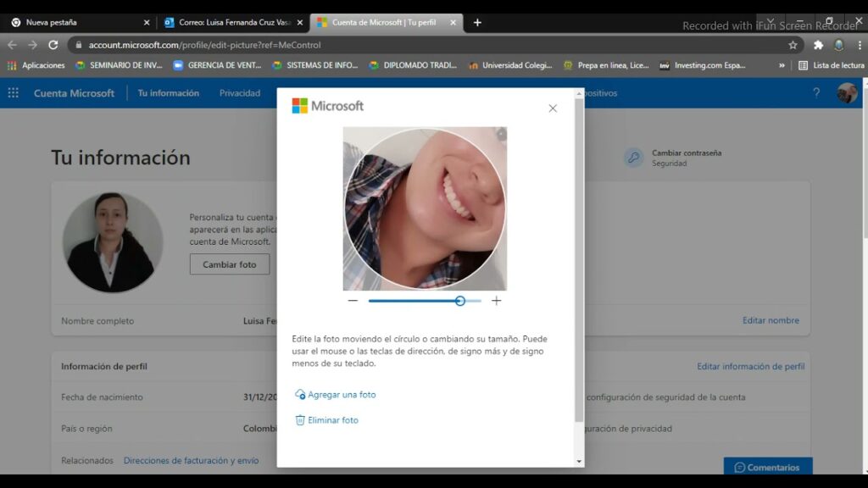Click the Microsoft logo in dialog
868x488 pixels.
pos(328,106)
